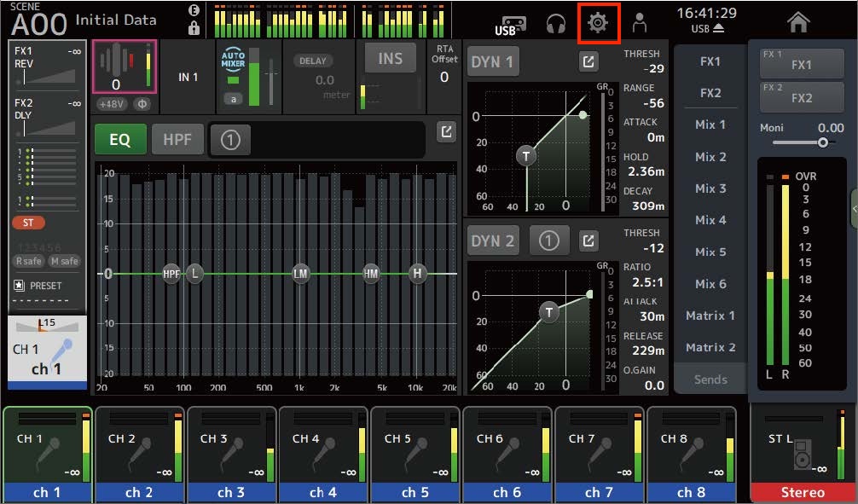Pop out the DYN 2 window
858x504 pixels.
588,240
